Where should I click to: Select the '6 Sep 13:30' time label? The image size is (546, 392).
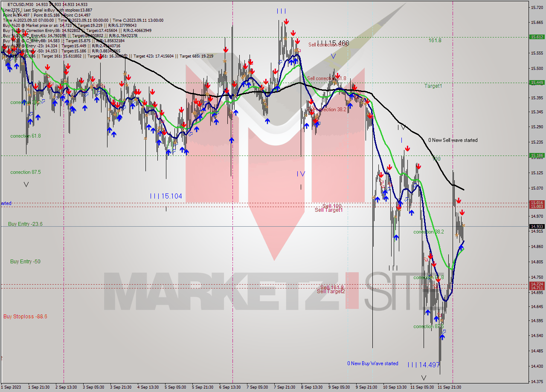click(230, 387)
